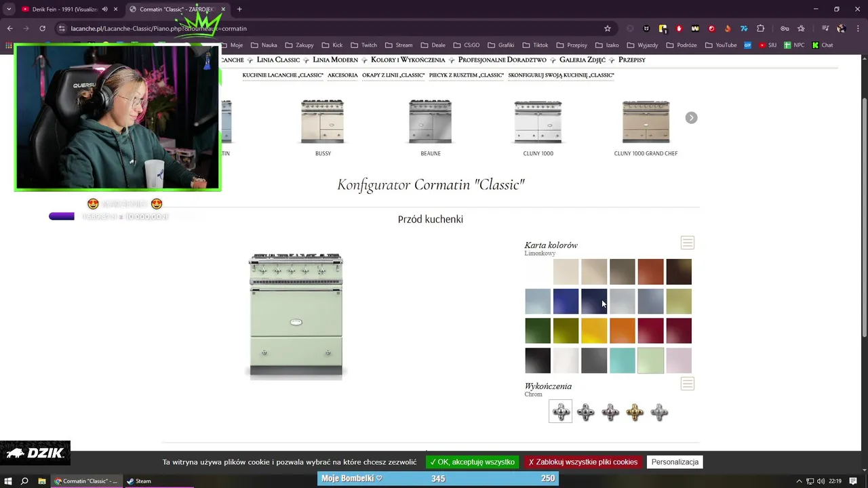Switch to Steam in the taskbar
Screen dimensions: 868x488
[139, 481]
